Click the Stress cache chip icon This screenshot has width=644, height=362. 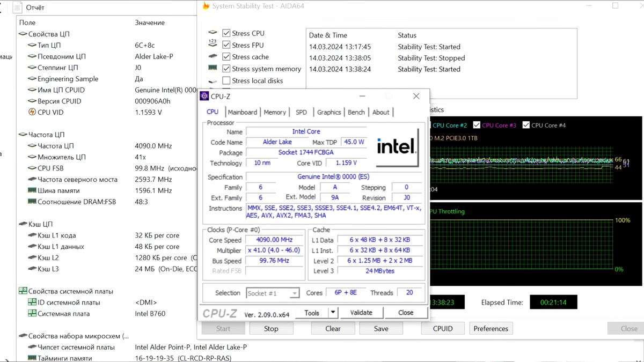pyautogui.click(x=213, y=56)
